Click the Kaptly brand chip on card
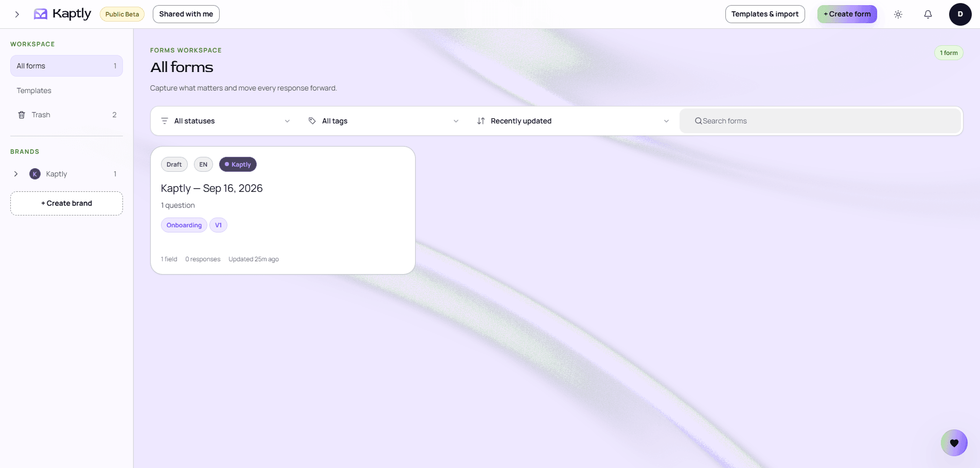980x468 pixels. (x=238, y=165)
